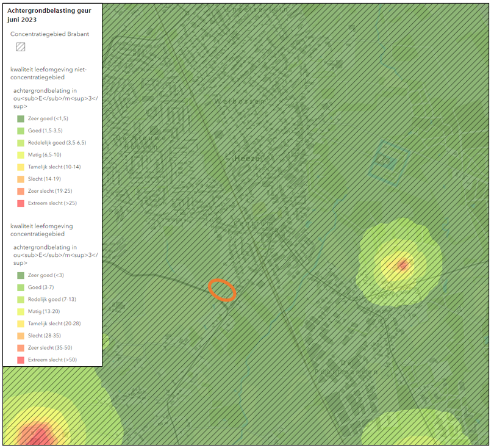The height and width of the screenshot is (448, 494).
Task: Click the 'Redelijk goed (7-13)' label text
Action: (52, 299)
